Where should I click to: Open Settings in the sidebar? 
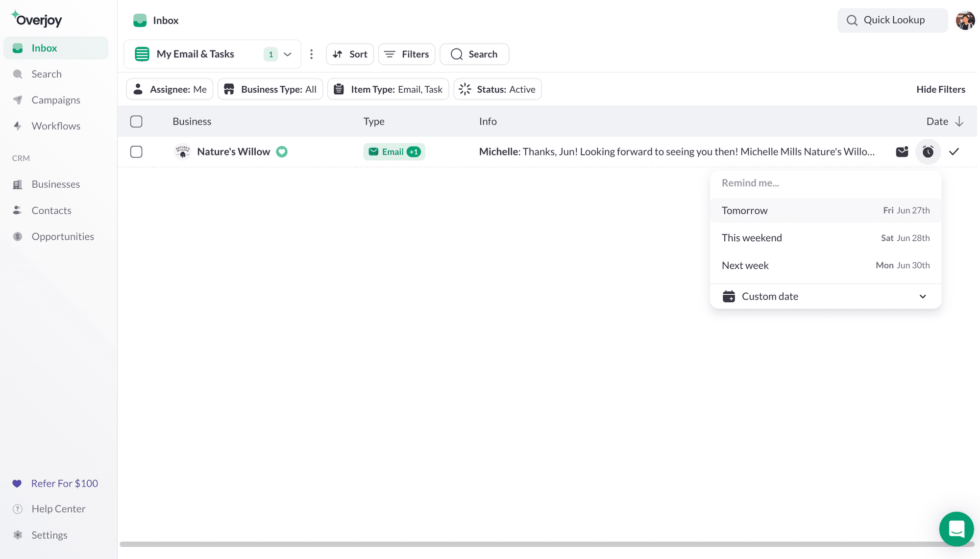point(49,535)
